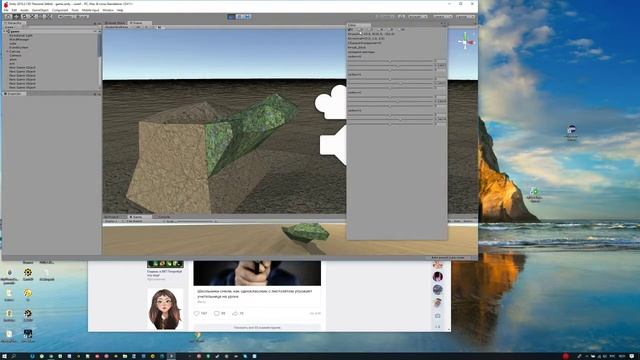Select the Rotate tool in Unity toolbar
The height and width of the screenshot is (360, 640).
click(24, 17)
